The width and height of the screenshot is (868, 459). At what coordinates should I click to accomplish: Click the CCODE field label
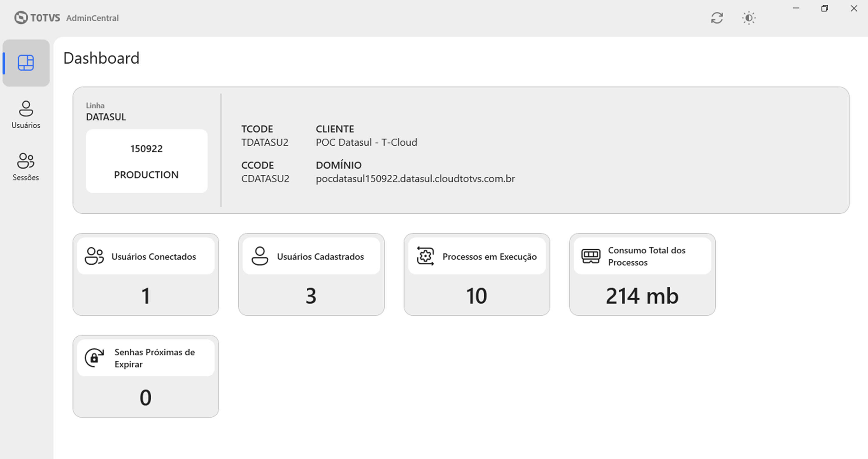tap(257, 165)
